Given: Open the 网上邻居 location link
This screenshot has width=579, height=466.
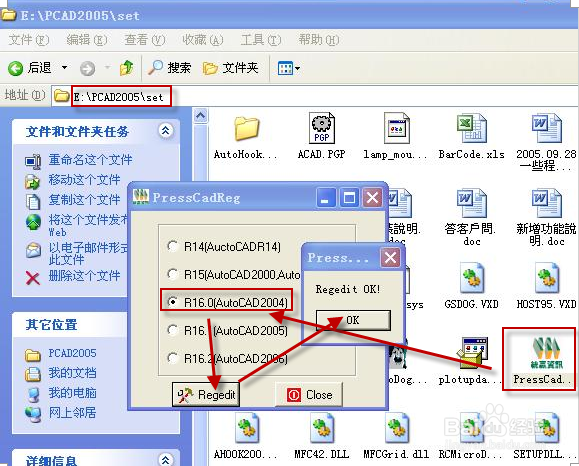Looking at the screenshot, I should click(72, 412).
